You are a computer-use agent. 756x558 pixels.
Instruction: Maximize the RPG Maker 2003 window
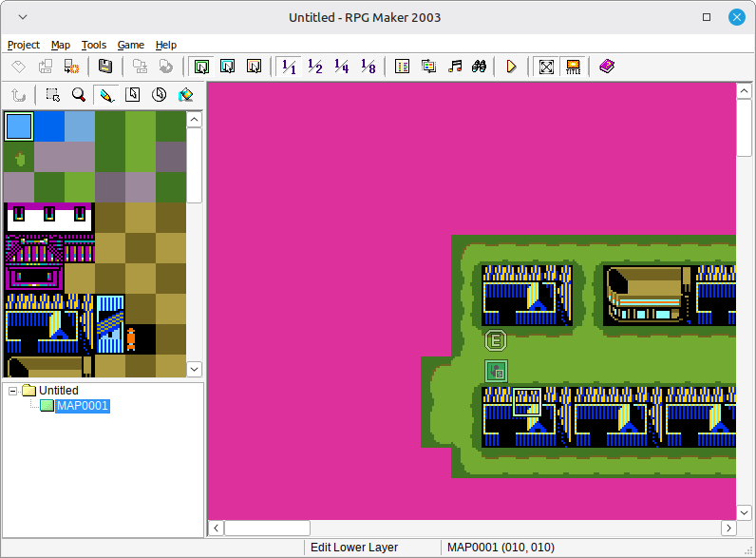pyautogui.click(x=707, y=17)
